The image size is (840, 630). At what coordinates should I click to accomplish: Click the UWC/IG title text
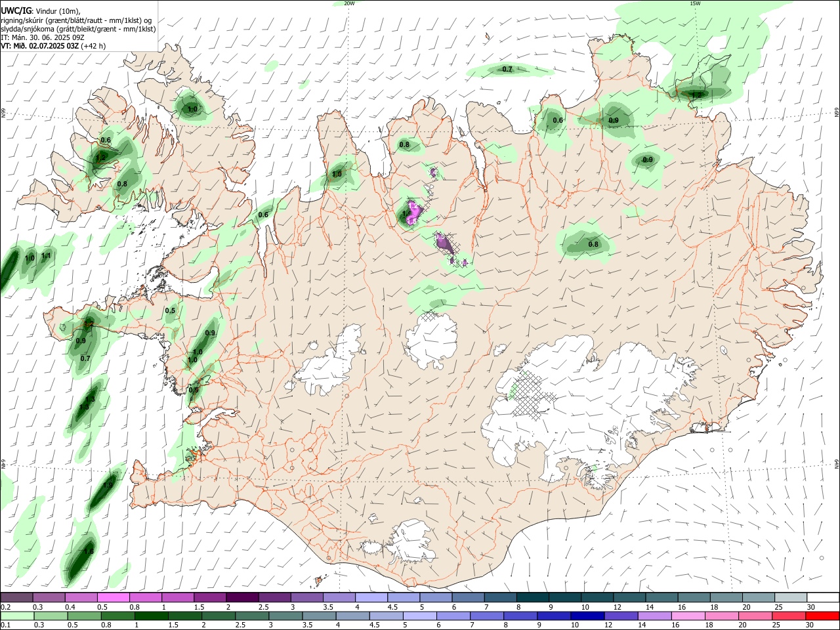click(x=16, y=10)
